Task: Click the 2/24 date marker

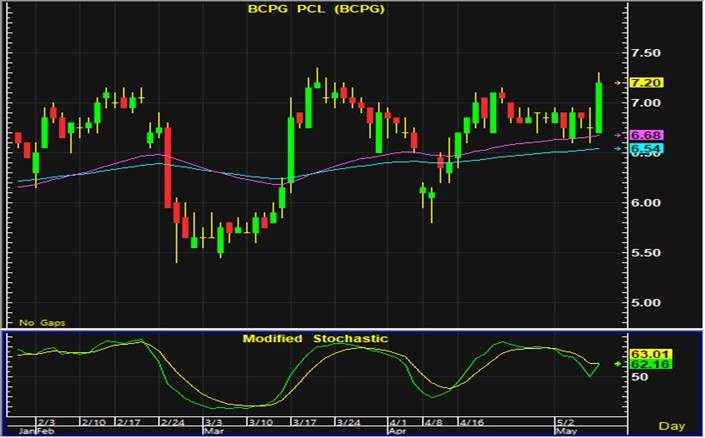Action: point(173,423)
